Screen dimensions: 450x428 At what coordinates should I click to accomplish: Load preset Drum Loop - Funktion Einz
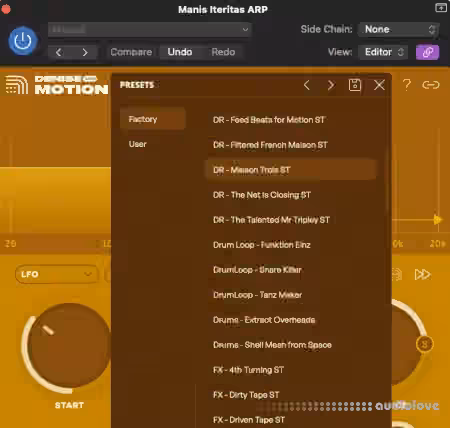click(291, 245)
